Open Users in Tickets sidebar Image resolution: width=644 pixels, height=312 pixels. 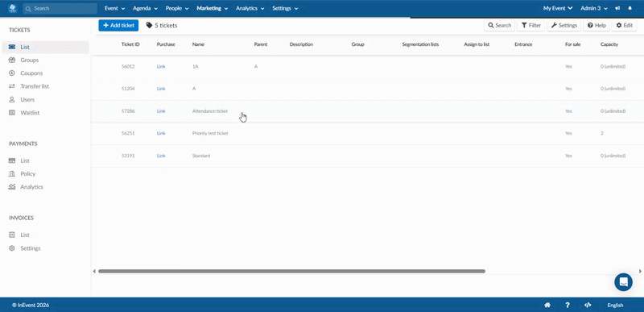click(27, 99)
